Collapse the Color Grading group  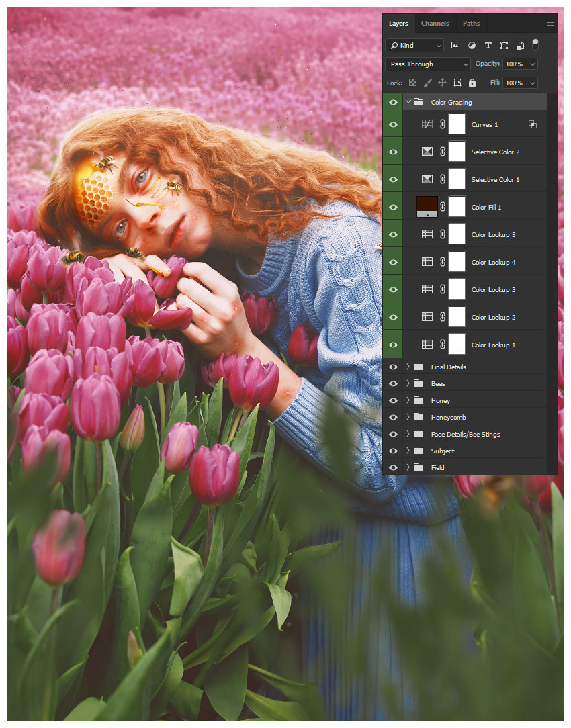(x=408, y=101)
